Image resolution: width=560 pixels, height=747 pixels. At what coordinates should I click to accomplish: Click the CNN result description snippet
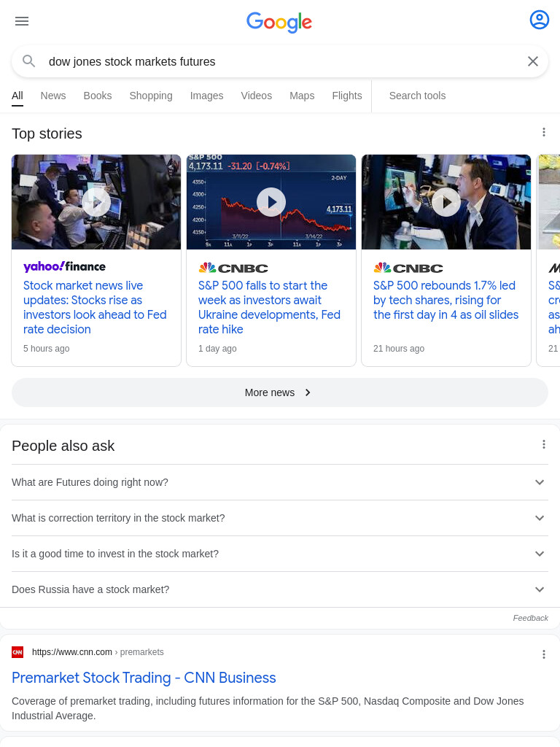pos(268,708)
